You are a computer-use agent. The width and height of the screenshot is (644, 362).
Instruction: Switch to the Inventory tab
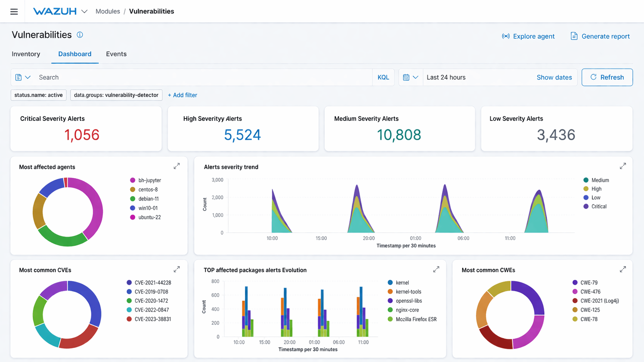26,54
